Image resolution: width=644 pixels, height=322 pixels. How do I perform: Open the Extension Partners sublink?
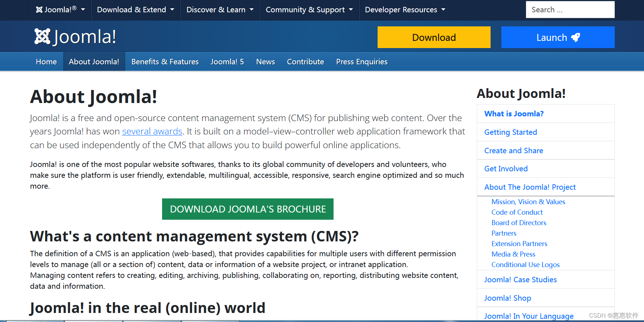(519, 244)
